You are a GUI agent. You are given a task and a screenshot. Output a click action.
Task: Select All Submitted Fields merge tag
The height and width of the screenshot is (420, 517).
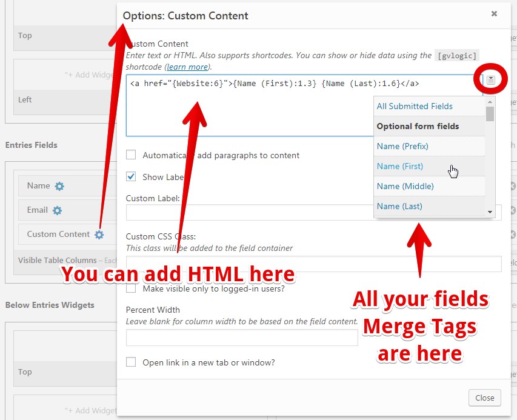[x=415, y=106]
